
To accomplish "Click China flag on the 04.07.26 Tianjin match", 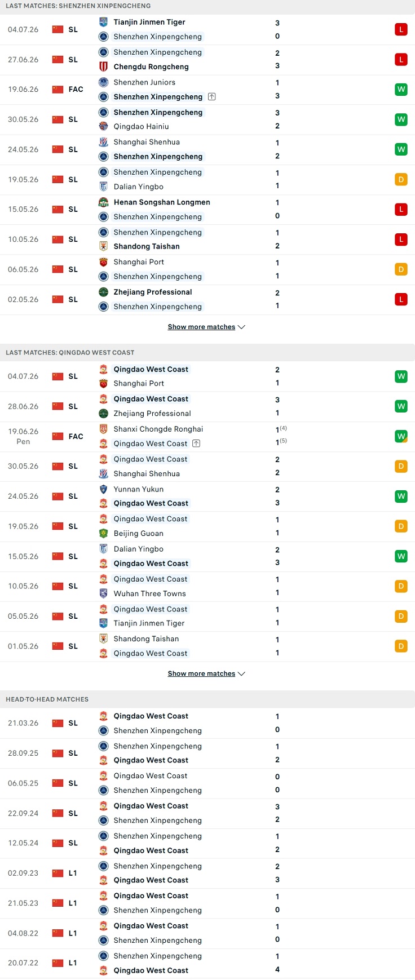I will [x=58, y=29].
